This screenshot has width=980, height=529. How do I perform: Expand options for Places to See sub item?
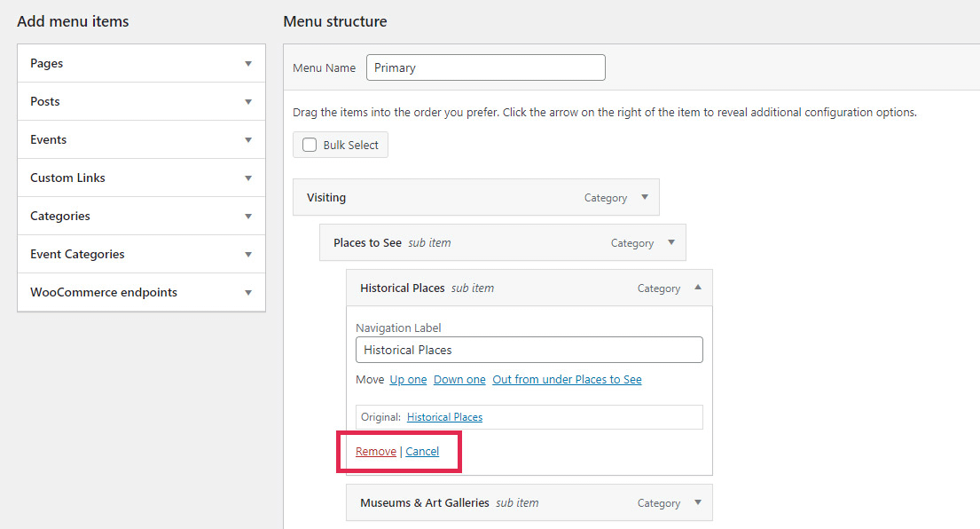coord(672,241)
